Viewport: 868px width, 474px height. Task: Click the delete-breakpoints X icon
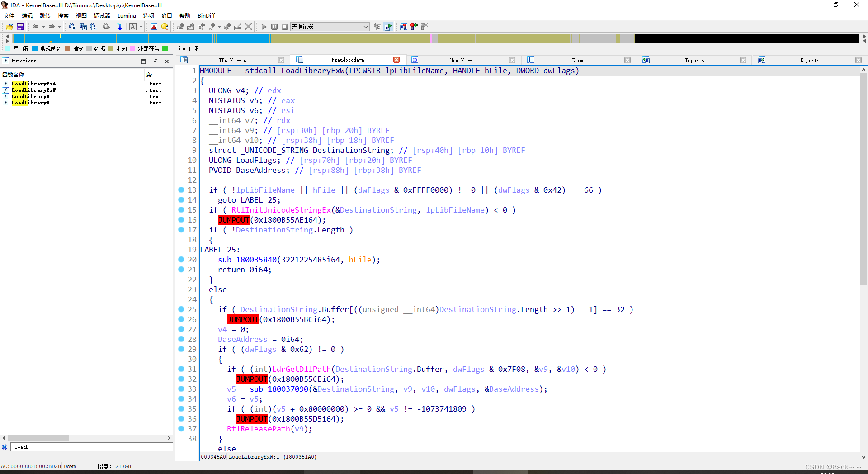pos(425,27)
